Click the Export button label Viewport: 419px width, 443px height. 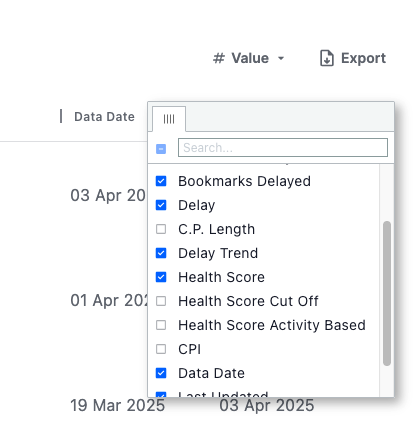(363, 58)
